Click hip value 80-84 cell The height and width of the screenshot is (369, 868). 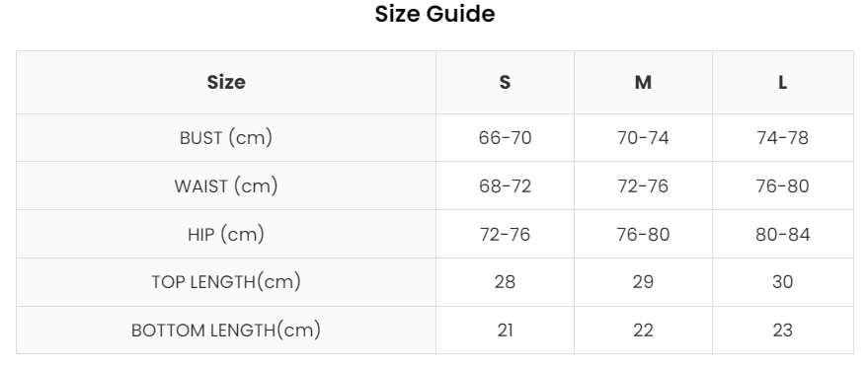(x=782, y=234)
